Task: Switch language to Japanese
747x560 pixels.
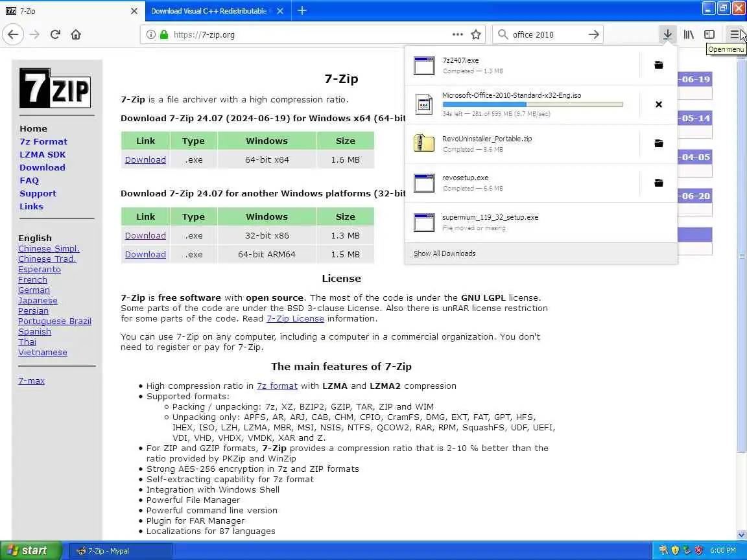Action: 38,301
